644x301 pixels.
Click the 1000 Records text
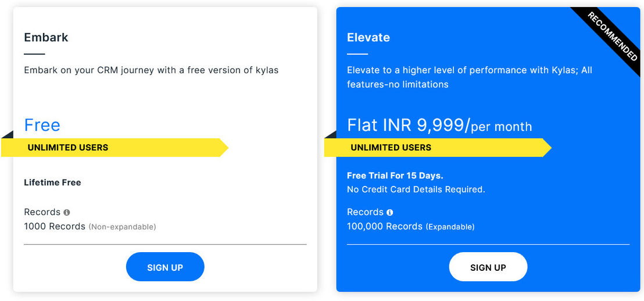click(55, 226)
